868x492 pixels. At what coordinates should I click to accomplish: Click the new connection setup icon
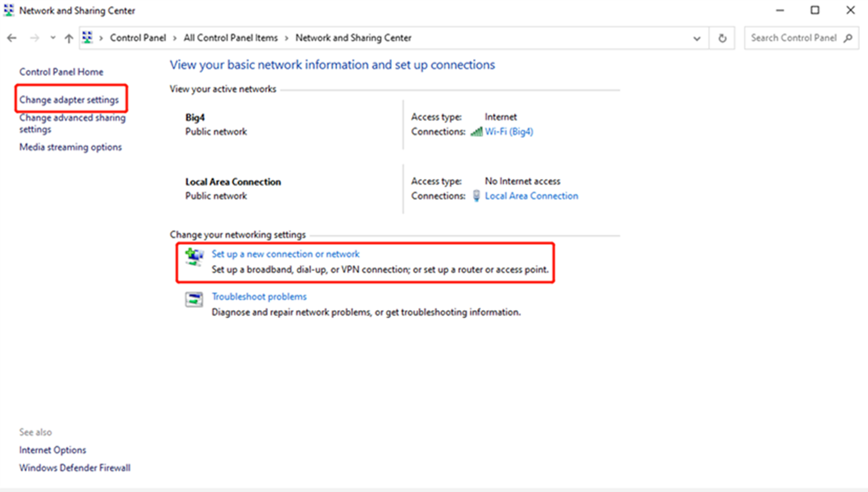coord(194,256)
